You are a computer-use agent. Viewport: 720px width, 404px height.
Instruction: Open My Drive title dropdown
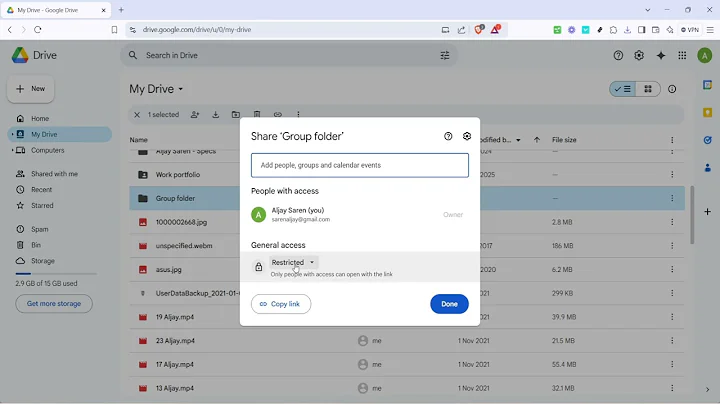[x=157, y=89]
